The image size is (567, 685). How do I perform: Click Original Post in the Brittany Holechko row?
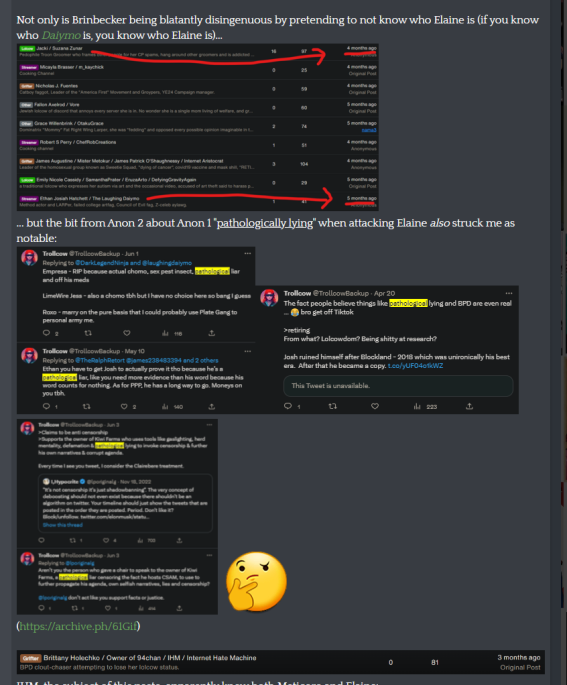[x=520, y=668]
